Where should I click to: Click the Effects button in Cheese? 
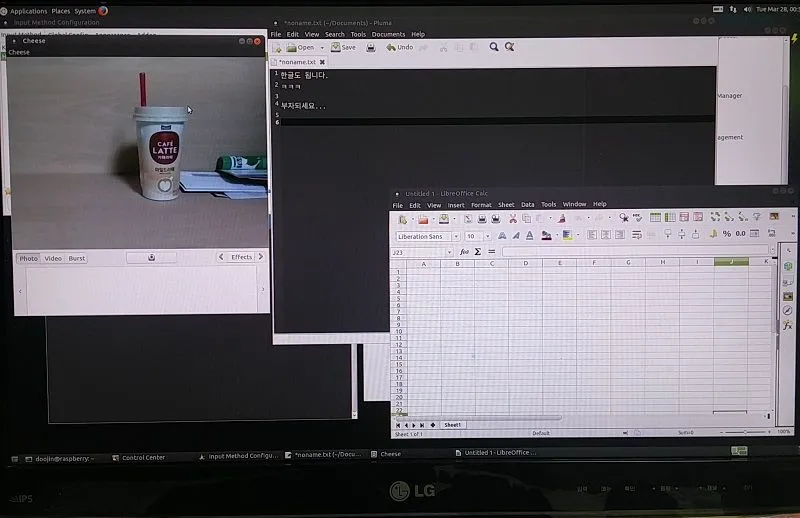(241, 257)
